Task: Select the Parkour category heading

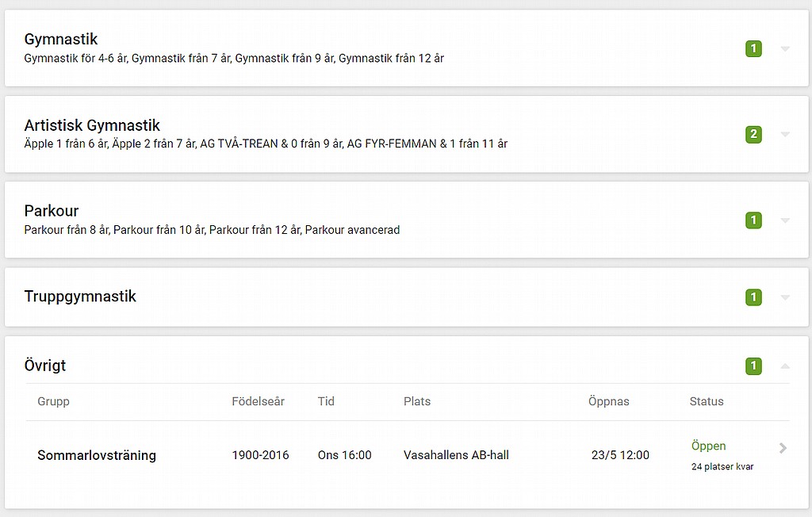Action: 52,211
